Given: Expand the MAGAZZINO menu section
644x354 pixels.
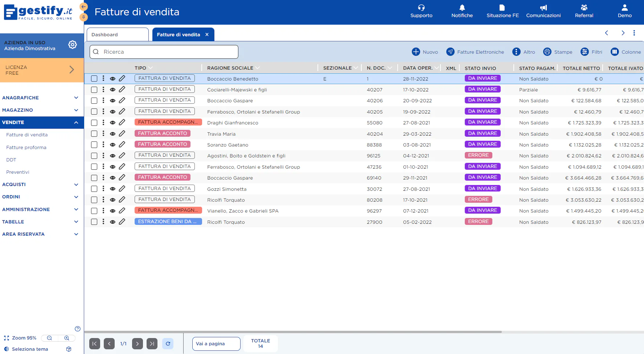Looking at the screenshot, I should point(42,110).
